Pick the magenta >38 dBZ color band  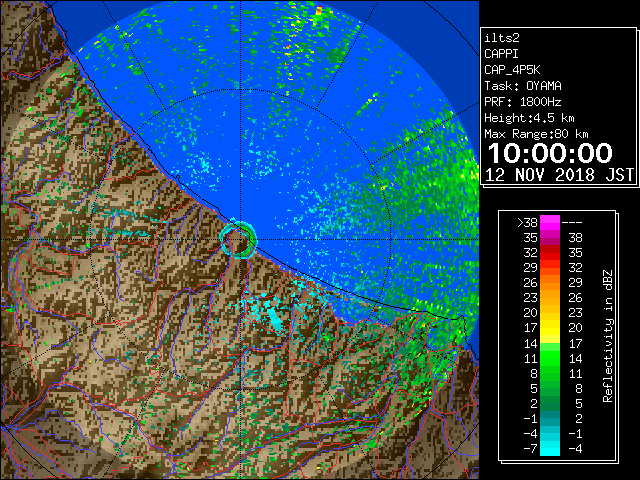pyautogui.click(x=550, y=223)
